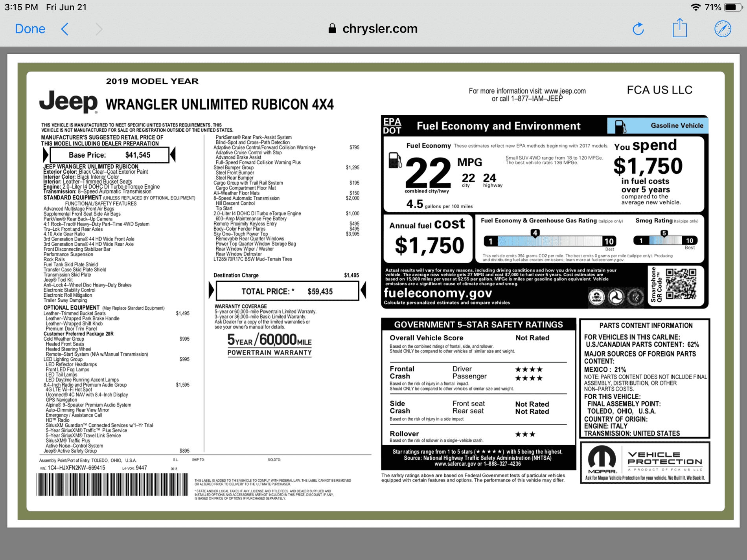Tap the Fuel Economy & Greenhouse Gas rating scale
This screenshot has width=747, height=560.
550,241
